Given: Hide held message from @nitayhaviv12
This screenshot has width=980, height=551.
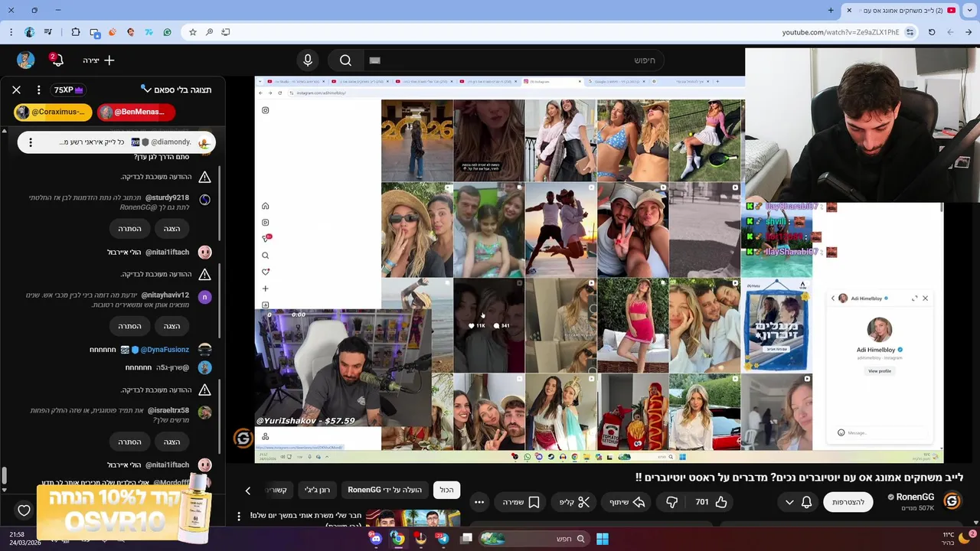Looking at the screenshot, I should (x=129, y=326).
